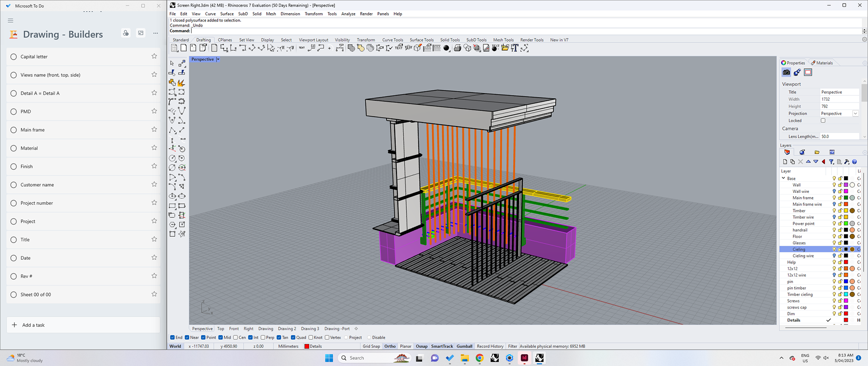Image resolution: width=868 pixels, height=366 pixels.
Task: Switch to the Materials panel tab
Action: click(x=822, y=63)
